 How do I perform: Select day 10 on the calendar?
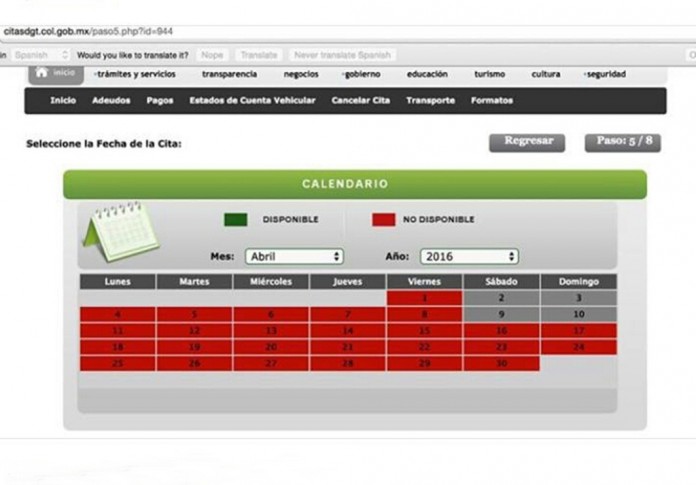click(578, 314)
